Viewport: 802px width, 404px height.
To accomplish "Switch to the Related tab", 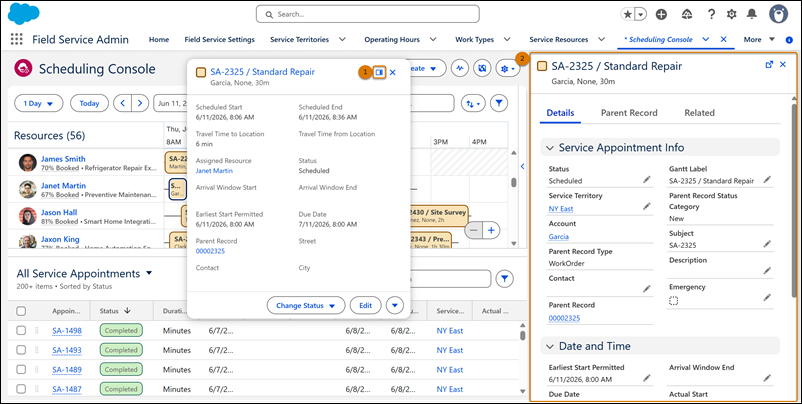I will 699,113.
